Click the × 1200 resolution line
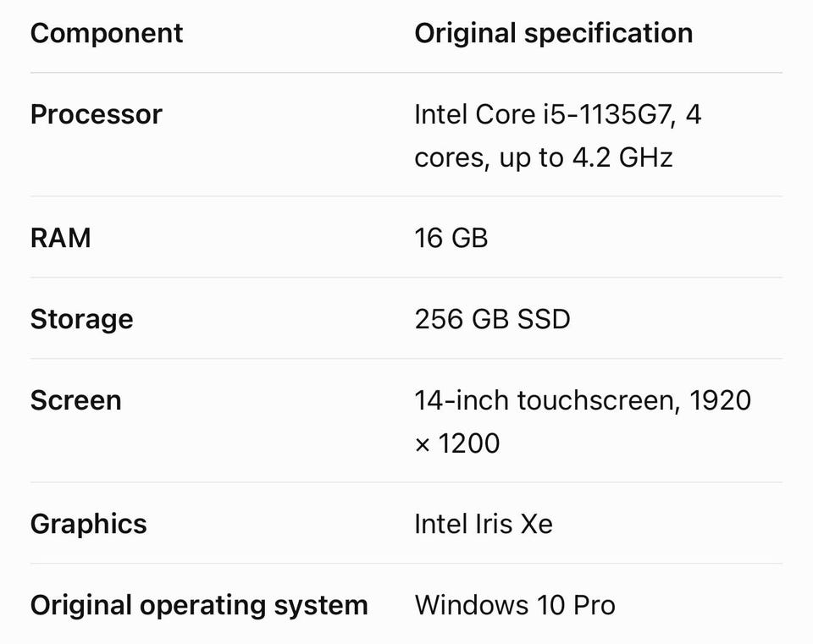Viewport: 813px width, 644px height. pos(456,443)
